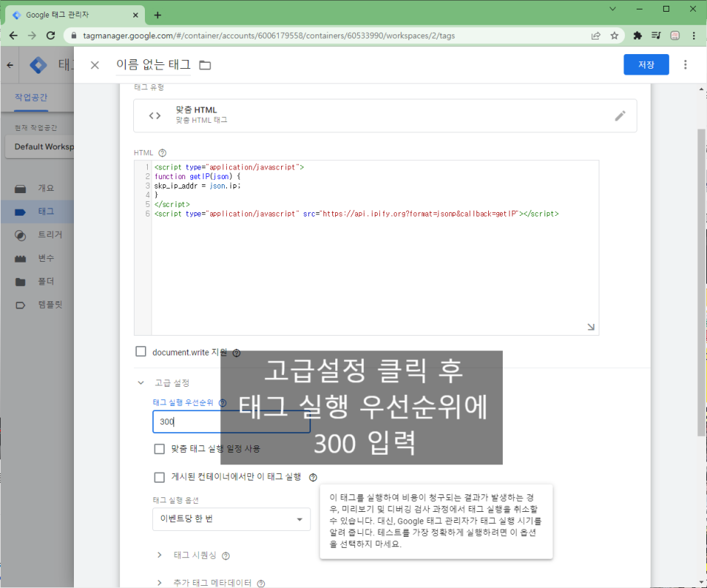Viewport: 707px width, 588px height.
Task: Enable document.write 지원 checkbox
Action: (141, 352)
